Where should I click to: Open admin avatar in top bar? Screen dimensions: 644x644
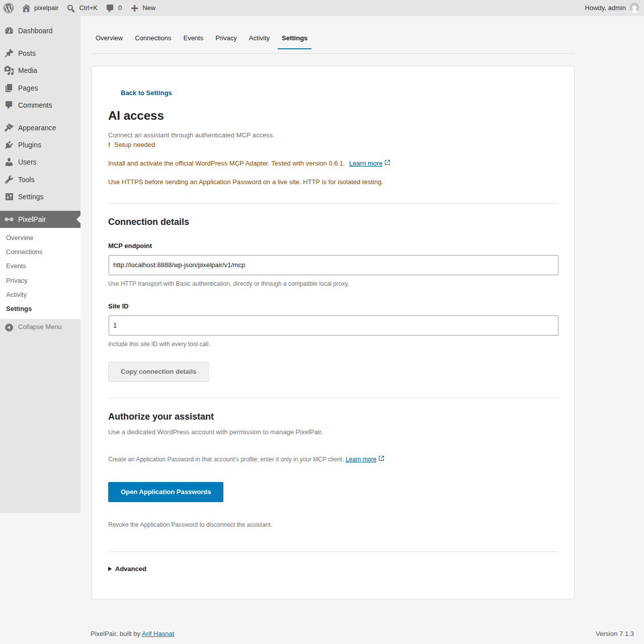(x=634, y=8)
